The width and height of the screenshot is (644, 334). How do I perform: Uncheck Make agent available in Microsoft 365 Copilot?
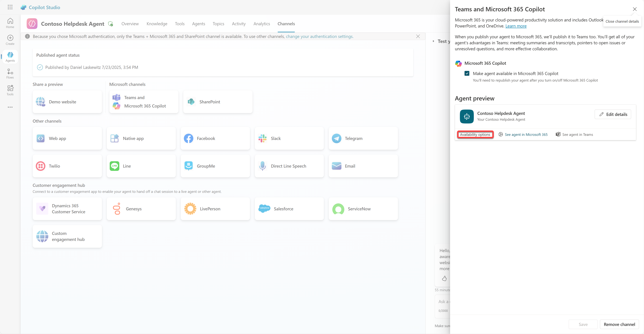(x=467, y=73)
